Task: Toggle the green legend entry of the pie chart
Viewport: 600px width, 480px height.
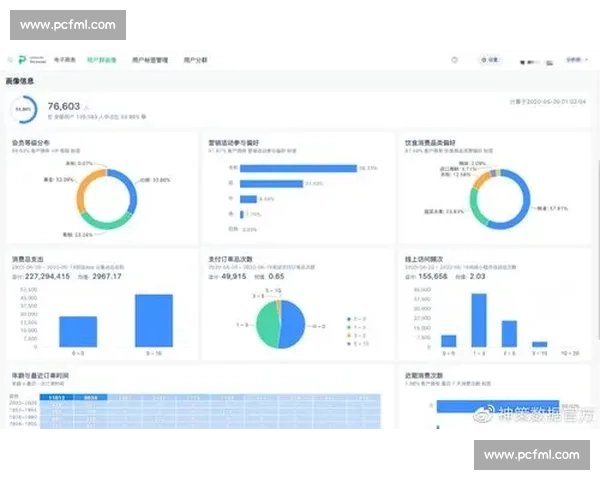Action: pyautogui.click(x=356, y=327)
